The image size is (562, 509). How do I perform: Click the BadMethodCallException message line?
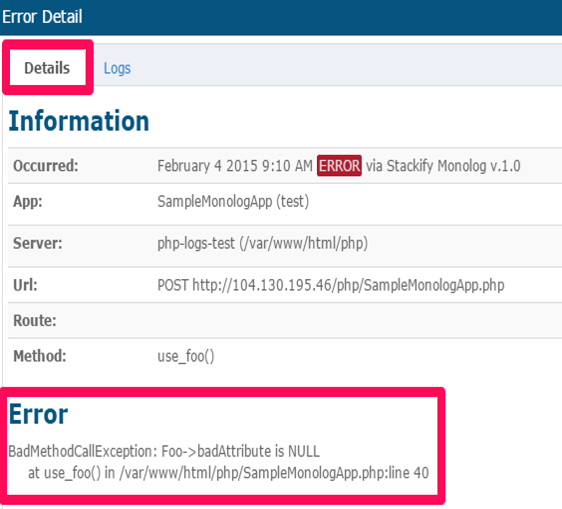click(164, 451)
